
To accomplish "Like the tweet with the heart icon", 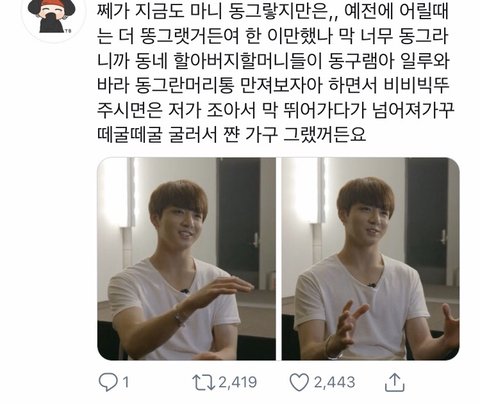I will (x=299, y=382).
